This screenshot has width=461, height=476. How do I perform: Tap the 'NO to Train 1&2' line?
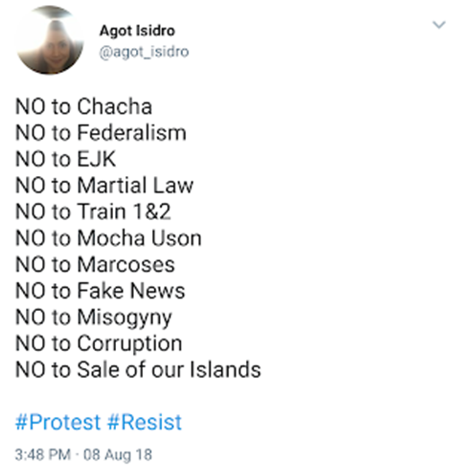(93, 212)
